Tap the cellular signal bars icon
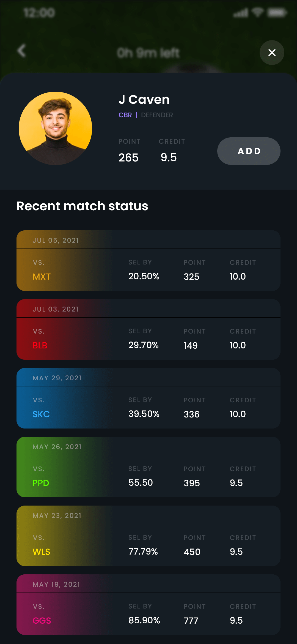This screenshot has width=297, height=644. pos(240,12)
